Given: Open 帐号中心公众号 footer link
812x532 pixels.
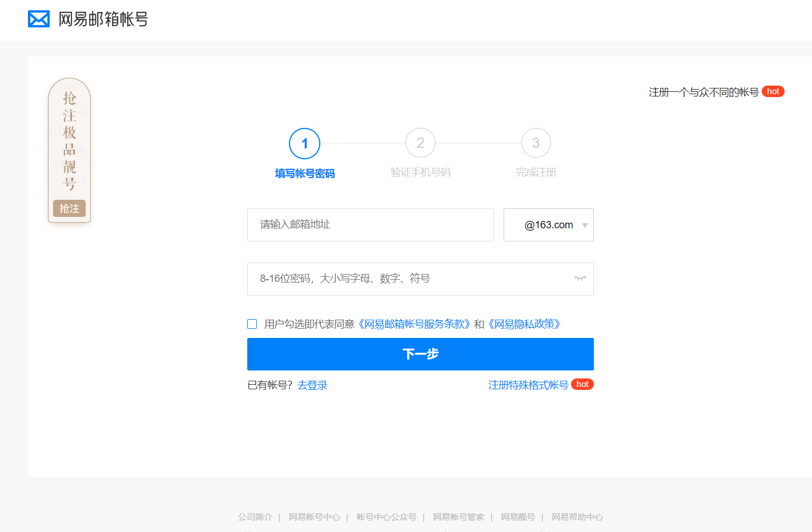Looking at the screenshot, I should tap(387, 517).
